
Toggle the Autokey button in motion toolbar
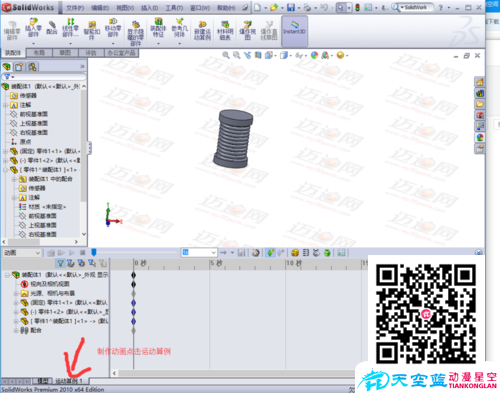pyautogui.click(x=270, y=253)
